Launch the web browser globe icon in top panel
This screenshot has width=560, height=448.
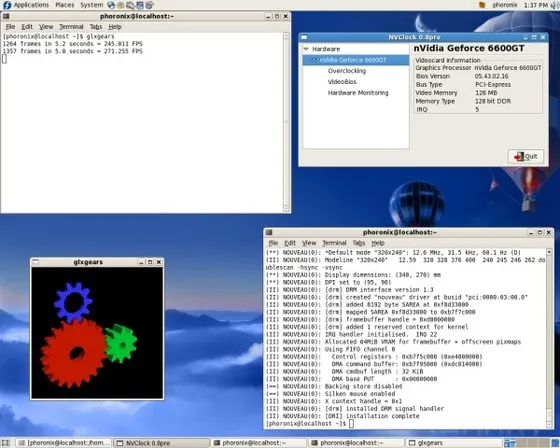coord(111,5)
